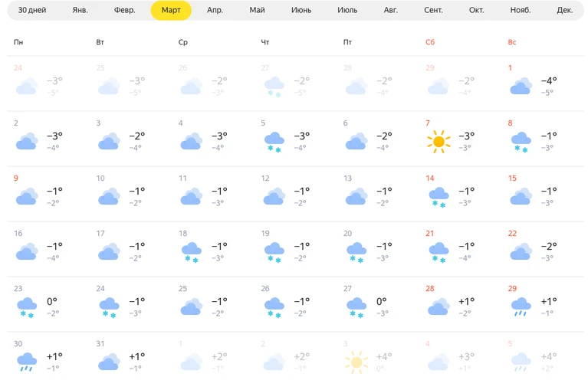588x390 pixels.
Task: Select the highlighted Март tab
Action: click(x=171, y=10)
